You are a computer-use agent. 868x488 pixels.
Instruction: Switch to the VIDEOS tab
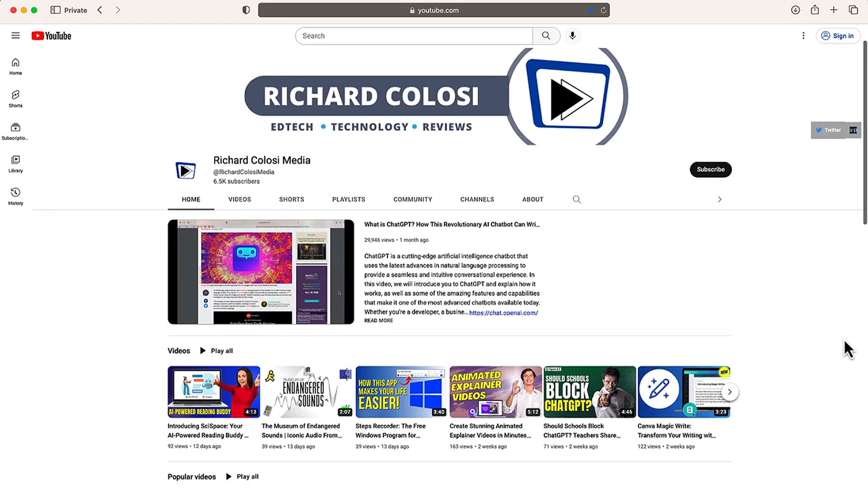[x=239, y=199]
